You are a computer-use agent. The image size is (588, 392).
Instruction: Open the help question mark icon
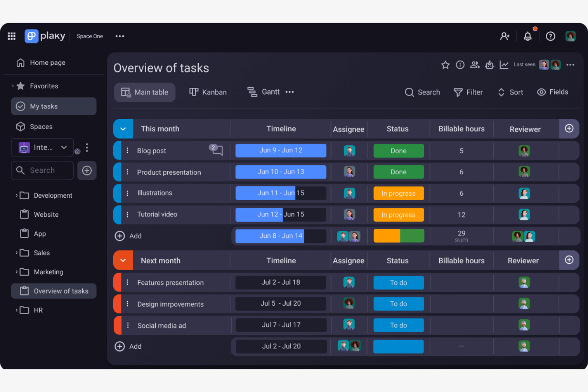tap(551, 36)
